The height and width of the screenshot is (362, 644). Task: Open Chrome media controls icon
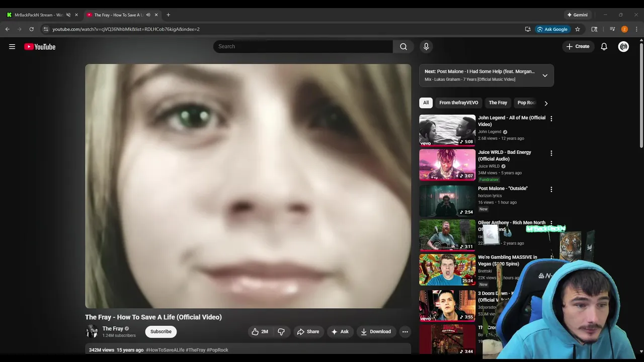(x=612, y=29)
